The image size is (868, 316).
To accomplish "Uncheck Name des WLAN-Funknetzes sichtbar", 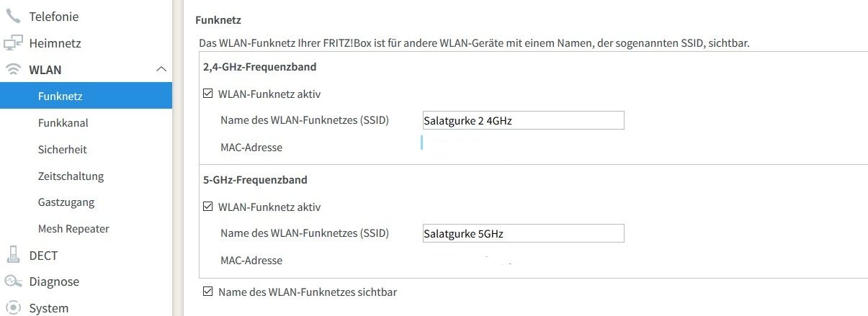I will (208, 292).
